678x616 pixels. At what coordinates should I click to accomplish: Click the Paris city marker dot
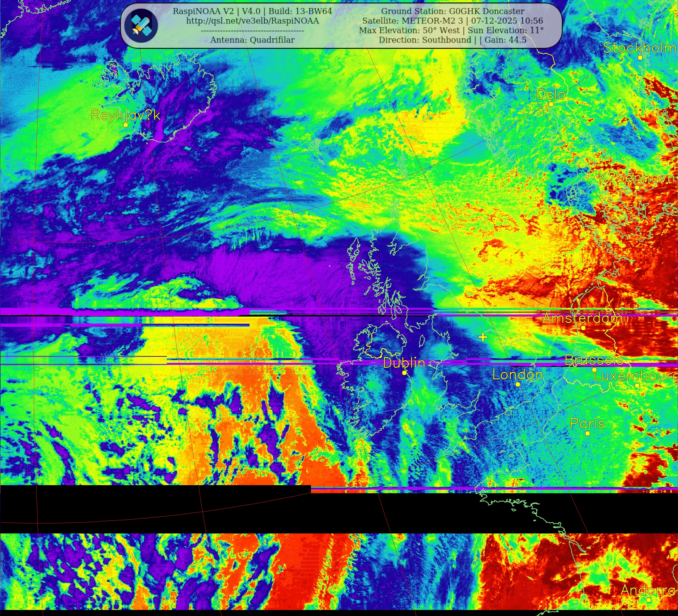coord(587,433)
